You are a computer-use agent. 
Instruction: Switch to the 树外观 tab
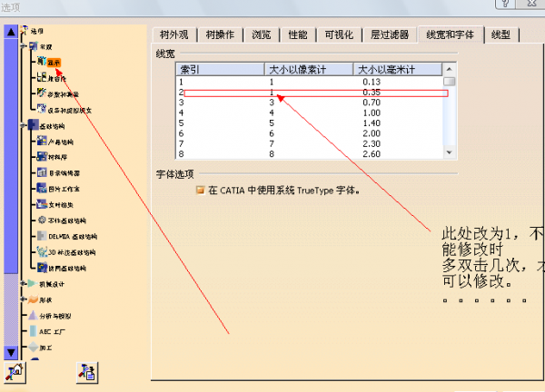174,34
